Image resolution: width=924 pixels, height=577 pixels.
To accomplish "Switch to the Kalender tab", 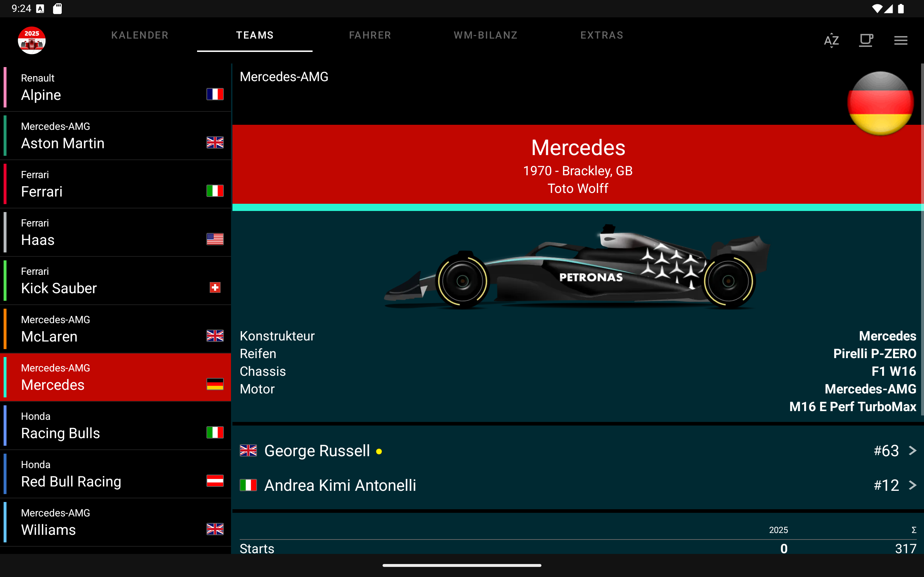I will click(140, 35).
